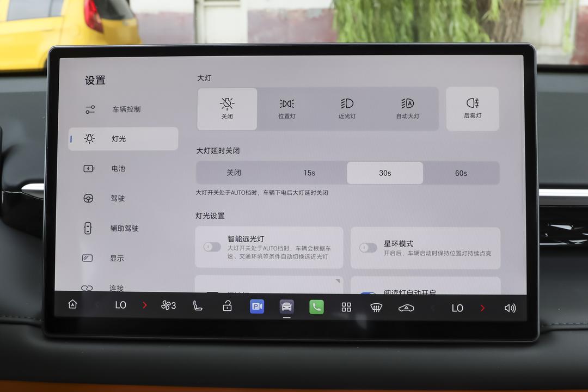
Task: Tap the home icon in bottom bar
Action: click(73, 304)
